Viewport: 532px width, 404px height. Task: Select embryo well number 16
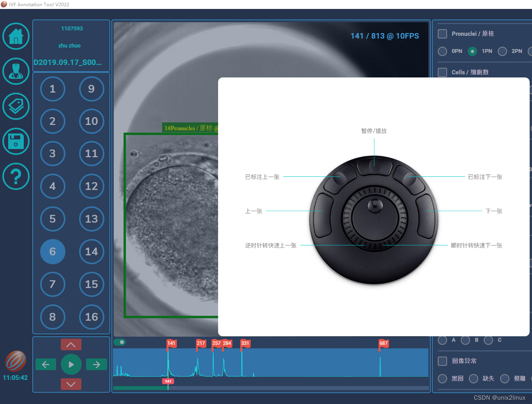tap(92, 317)
